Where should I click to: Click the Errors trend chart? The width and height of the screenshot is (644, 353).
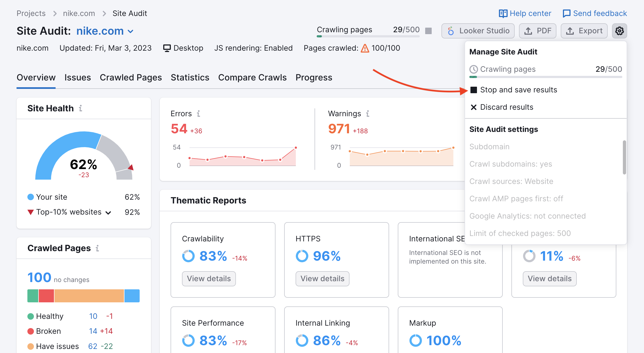(x=242, y=156)
